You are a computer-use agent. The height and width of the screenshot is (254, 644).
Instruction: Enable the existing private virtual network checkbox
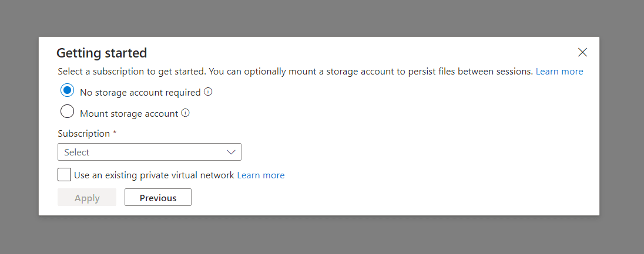point(65,175)
